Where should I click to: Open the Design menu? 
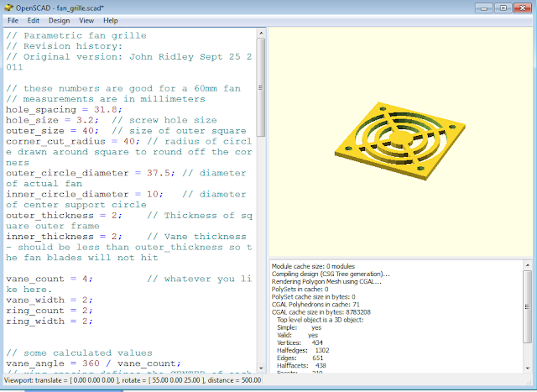click(59, 20)
